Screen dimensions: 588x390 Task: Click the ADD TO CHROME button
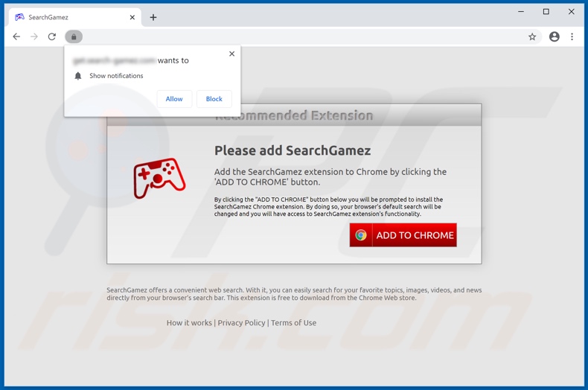[403, 235]
